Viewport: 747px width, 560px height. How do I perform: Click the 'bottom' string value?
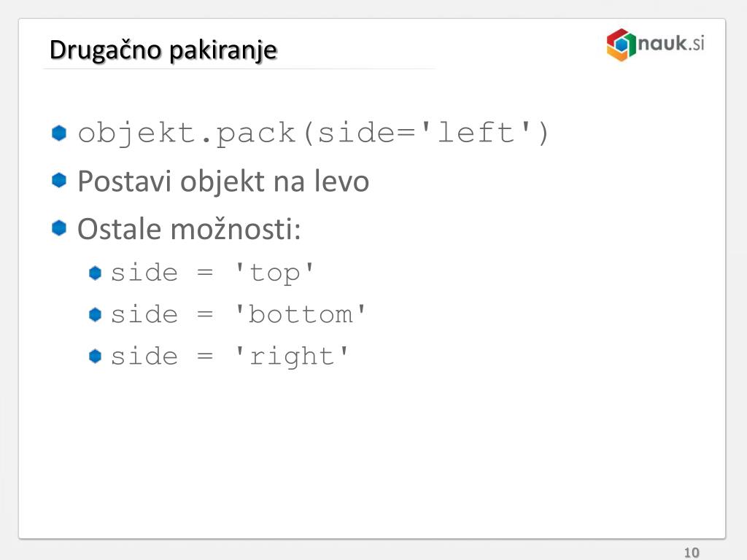301,315
